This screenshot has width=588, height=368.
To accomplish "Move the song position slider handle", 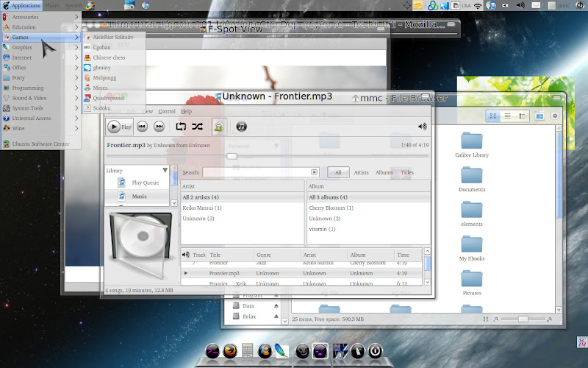I will (232, 156).
